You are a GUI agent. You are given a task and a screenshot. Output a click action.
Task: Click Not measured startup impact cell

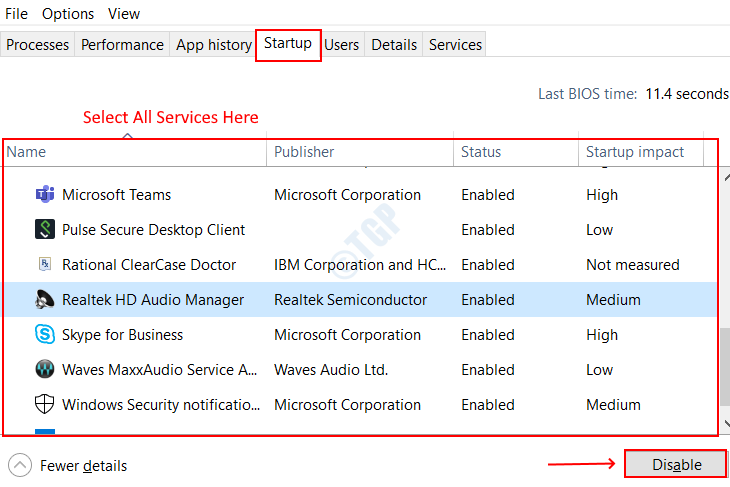[x=633, y=264]
